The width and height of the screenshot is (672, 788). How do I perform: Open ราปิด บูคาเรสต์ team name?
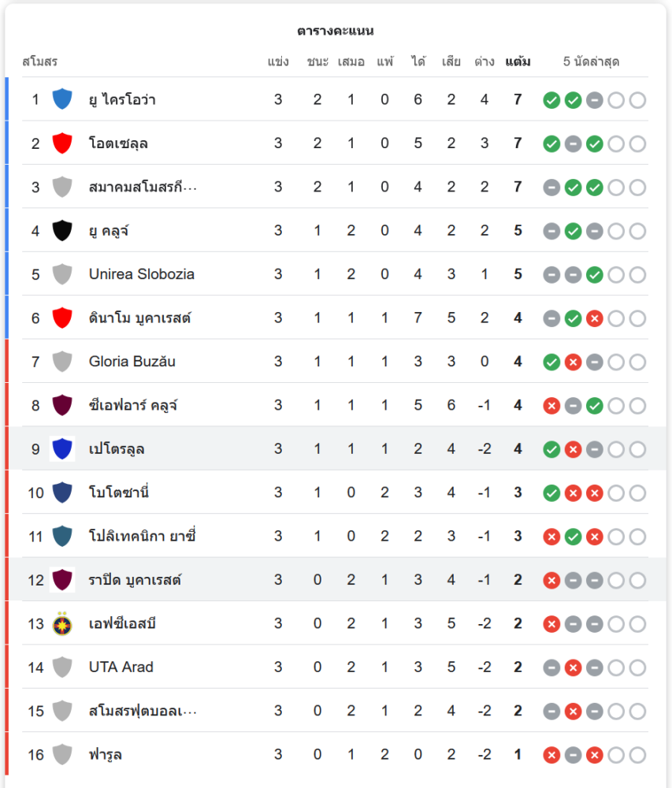click(135, 581)
